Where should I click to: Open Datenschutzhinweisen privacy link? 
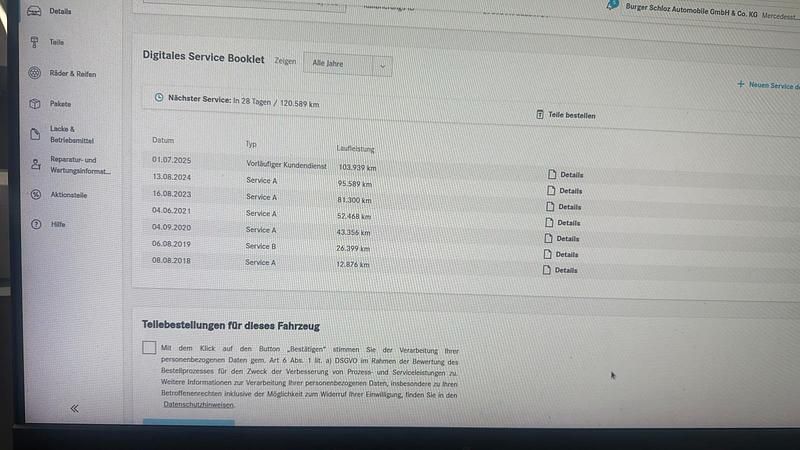pos(198,405)
